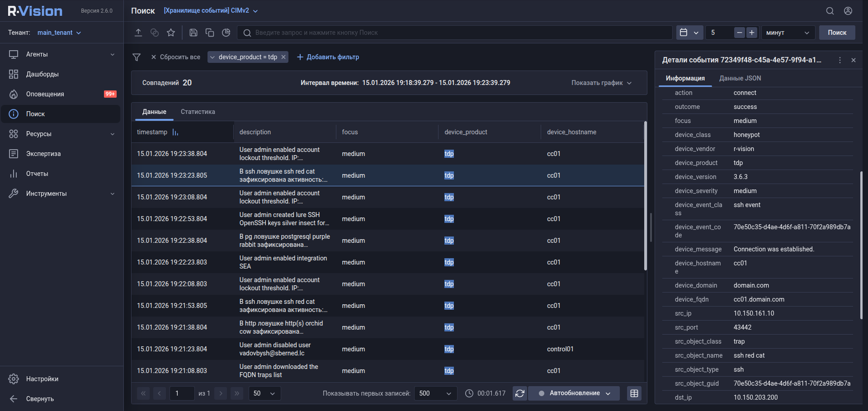Click the favorites star icon
Screen dimensions: 868x411
(x=170, y=33)
